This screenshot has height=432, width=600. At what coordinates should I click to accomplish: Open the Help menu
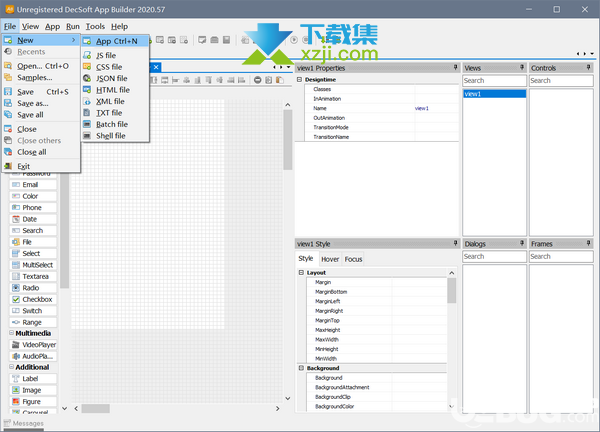pyautogui.click(x=119, y=26)
